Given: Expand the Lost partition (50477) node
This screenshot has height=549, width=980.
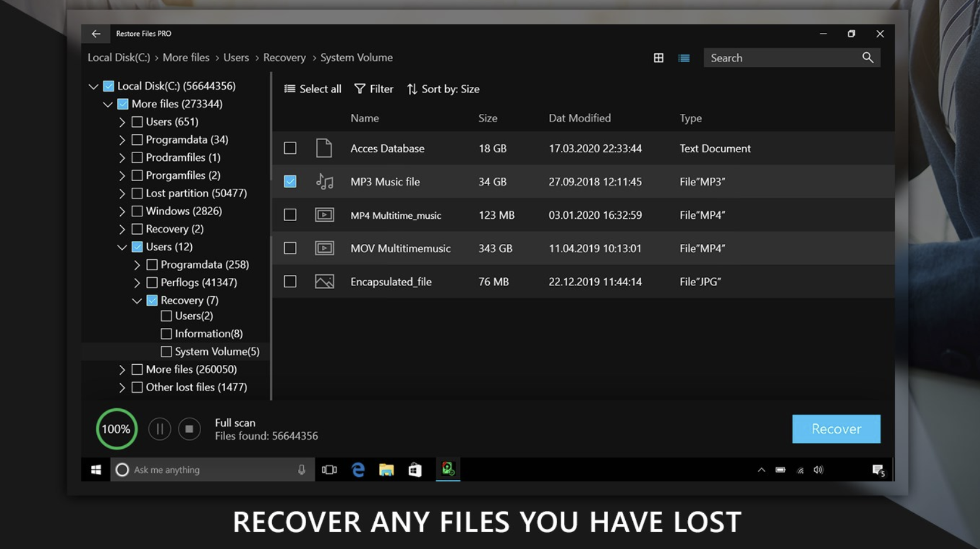Looking at the screenshot, I should pyautogui.click(x=122, y=194).
